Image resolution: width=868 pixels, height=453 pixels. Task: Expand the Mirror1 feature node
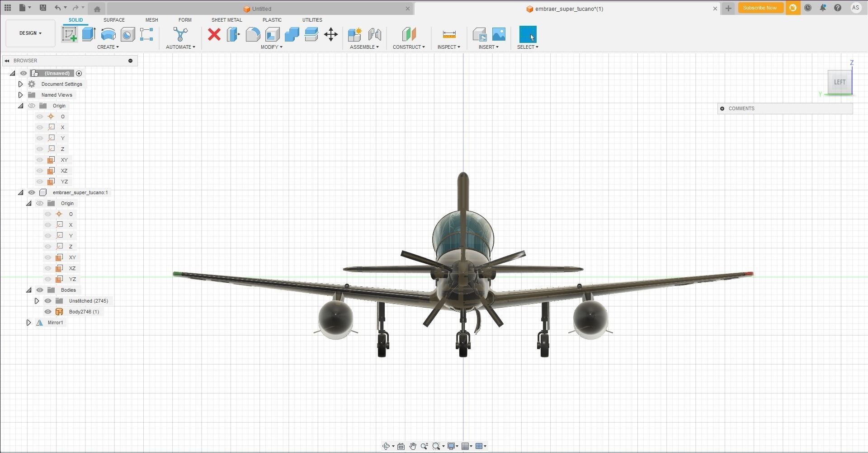coord(28,322)
